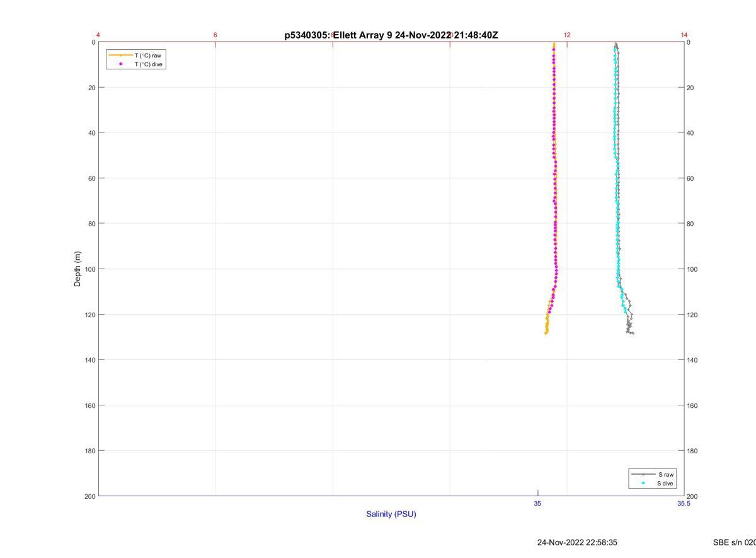The width and height of the screenshot is (756, 558).
Task: Click the timestamp 24-Nov-2022 22:58:35
Action: click(x=577, y=542)
